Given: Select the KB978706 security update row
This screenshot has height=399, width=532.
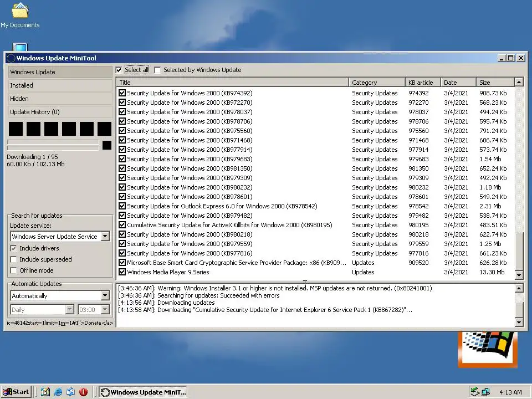Looking at the screenshot, I should (315, 121).
